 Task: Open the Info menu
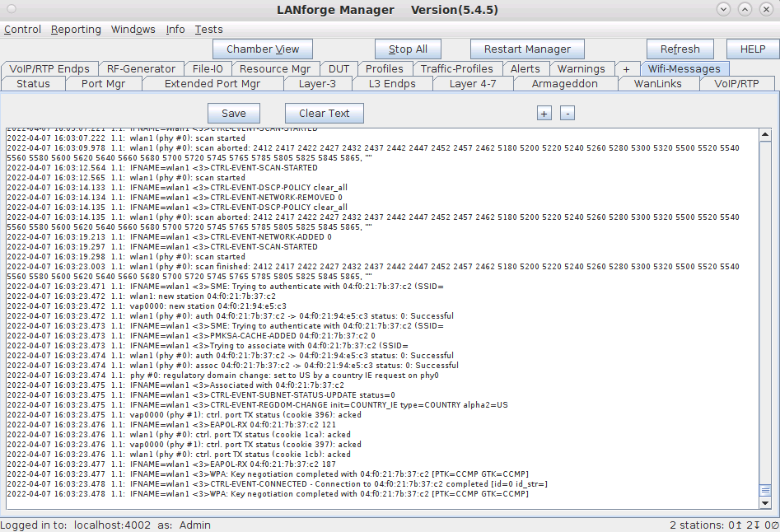tap(175, 30)
